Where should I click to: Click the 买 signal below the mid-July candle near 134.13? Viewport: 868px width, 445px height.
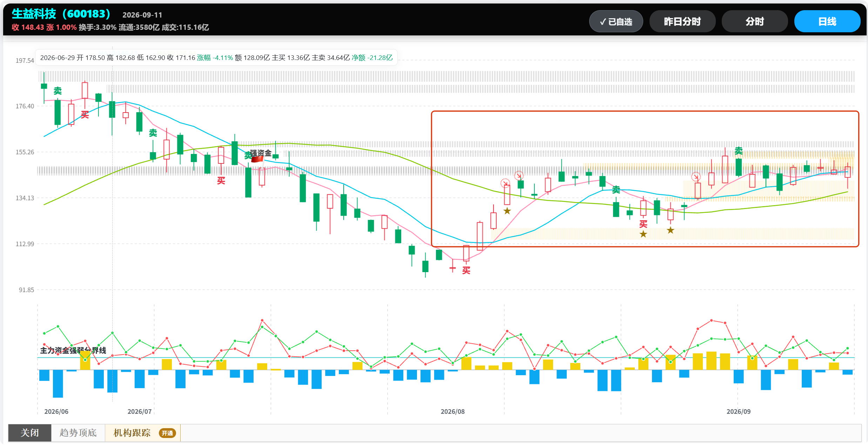pos(221,181)
